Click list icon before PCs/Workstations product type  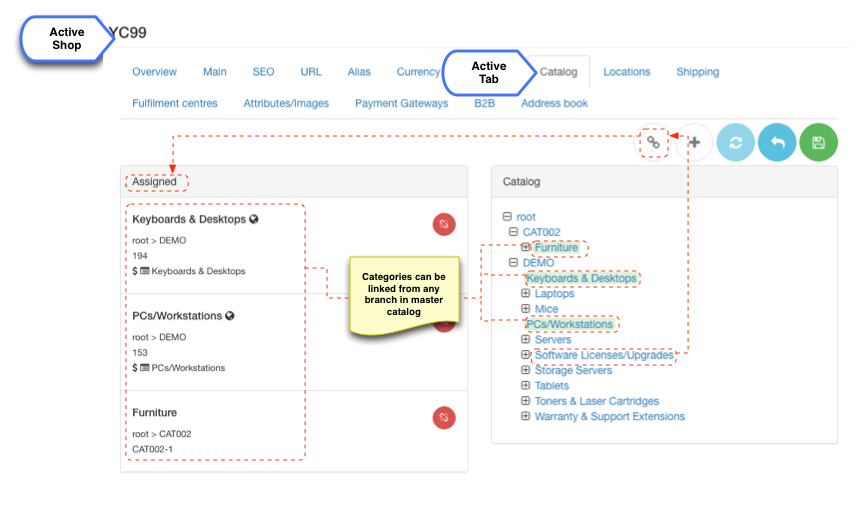coord(145,368)
